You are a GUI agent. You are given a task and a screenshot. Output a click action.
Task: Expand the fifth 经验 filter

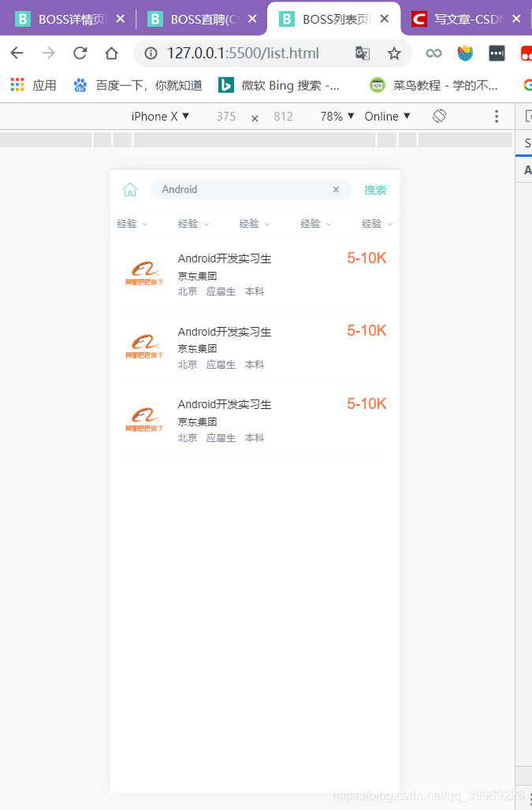[x=378, y=224]
